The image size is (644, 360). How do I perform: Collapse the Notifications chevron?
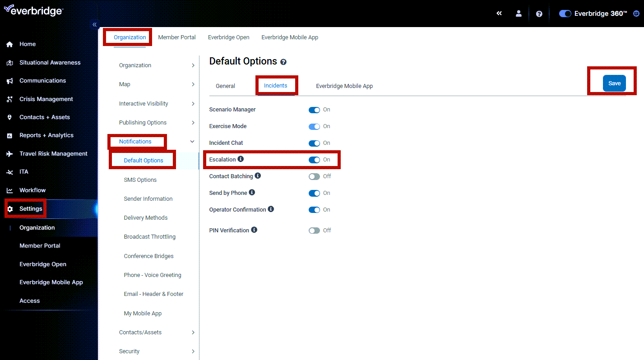coord(192,142)
